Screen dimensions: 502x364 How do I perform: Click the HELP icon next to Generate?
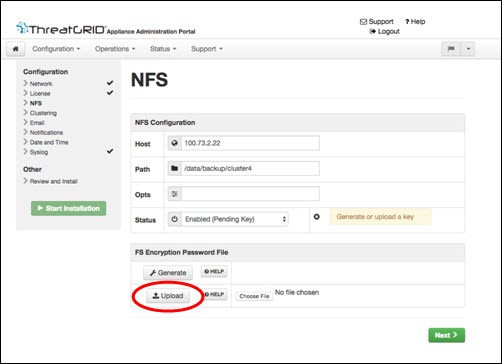214,272
